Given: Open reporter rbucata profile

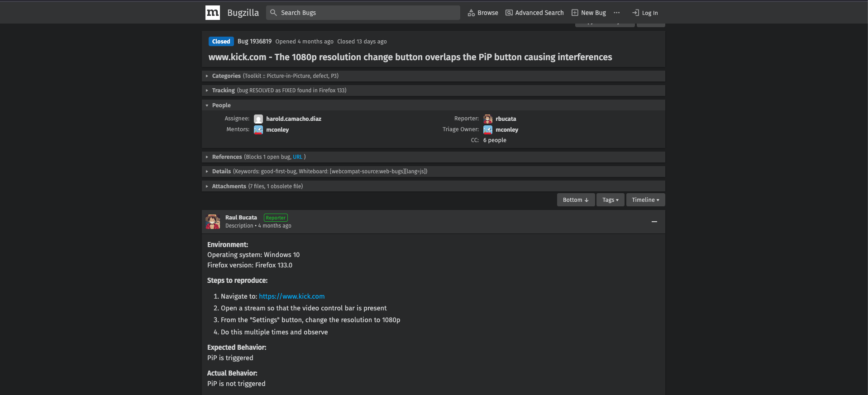Looking at the screenshot, I should click(506, 119).
